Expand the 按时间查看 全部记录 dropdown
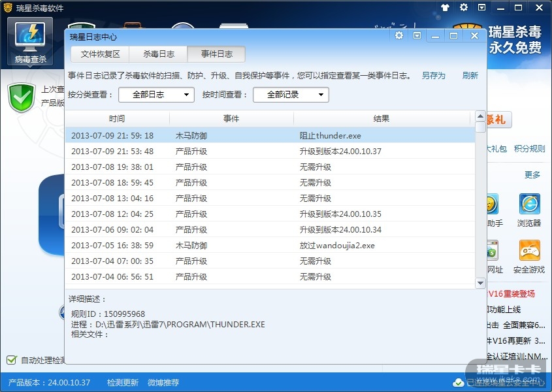 tap(291, 95)
